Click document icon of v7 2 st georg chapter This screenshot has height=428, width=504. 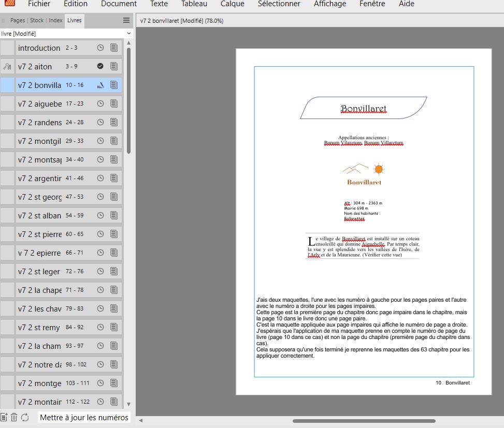114,197
